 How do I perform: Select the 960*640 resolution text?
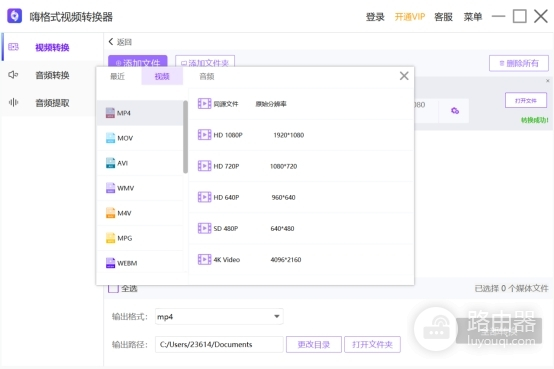283,197
